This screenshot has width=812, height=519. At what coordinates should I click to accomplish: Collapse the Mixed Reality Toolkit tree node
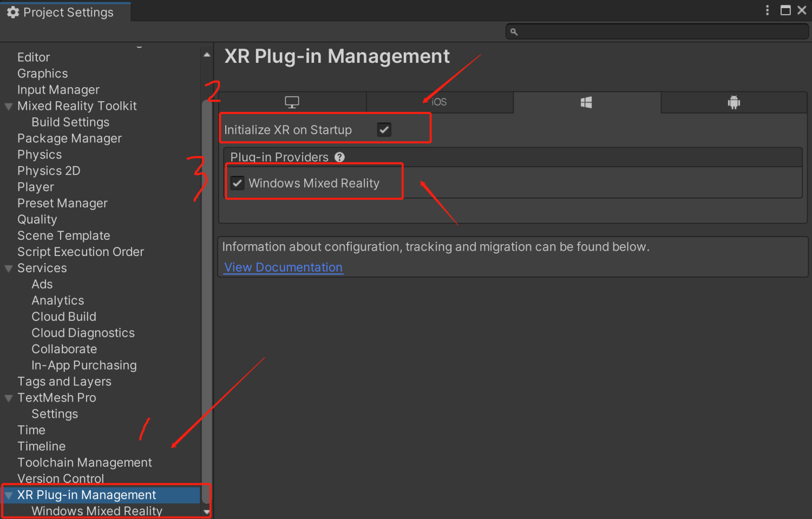point(9,106)
